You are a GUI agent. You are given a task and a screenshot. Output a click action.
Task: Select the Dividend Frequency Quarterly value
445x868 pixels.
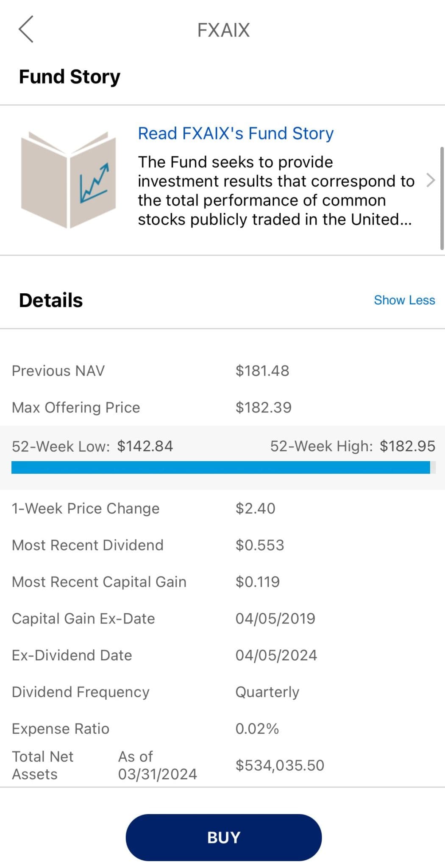coord(267,692)
